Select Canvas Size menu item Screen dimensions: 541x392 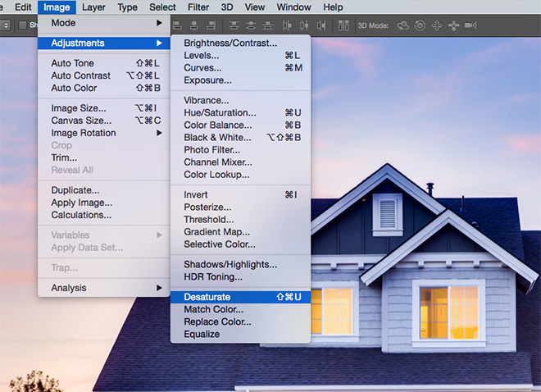(x=104, y=121)
